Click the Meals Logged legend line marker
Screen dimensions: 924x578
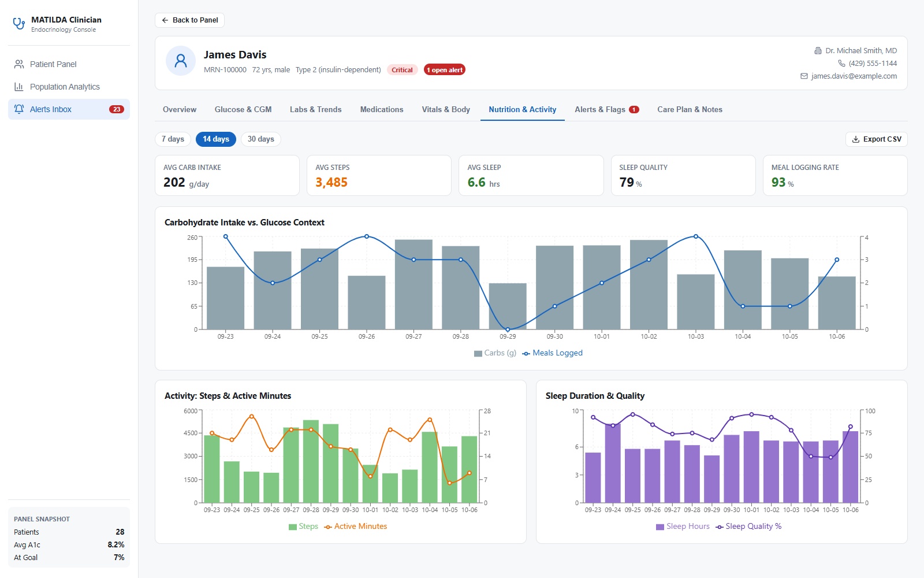point(526,353)
